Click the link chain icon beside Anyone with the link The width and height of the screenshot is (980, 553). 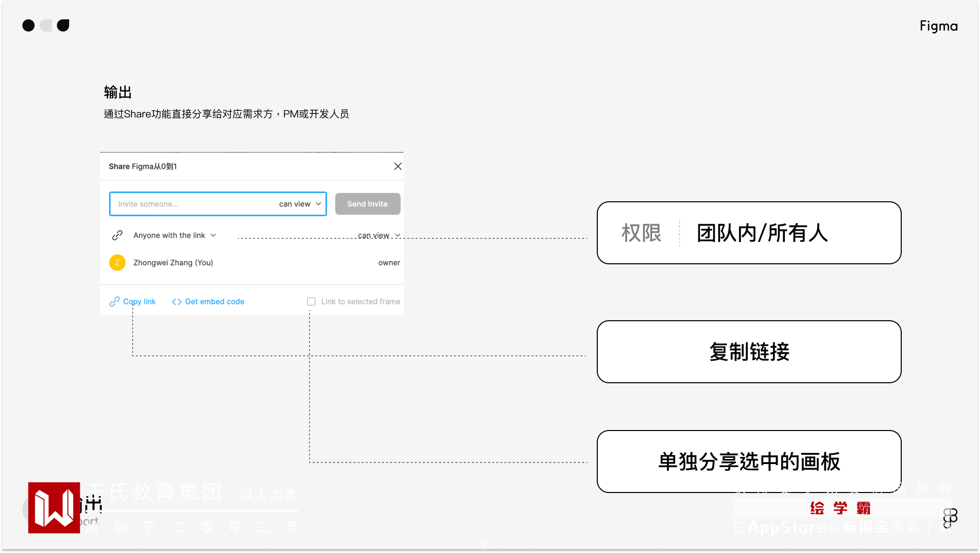[x=117, y=235]
